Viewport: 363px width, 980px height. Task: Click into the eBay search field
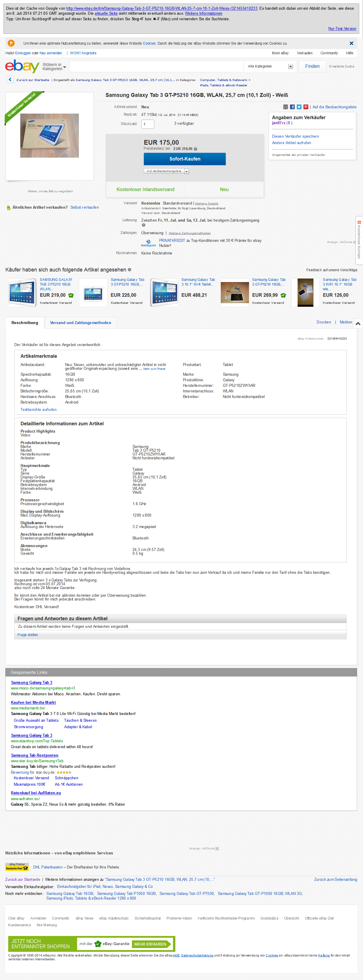pos(156,66)
